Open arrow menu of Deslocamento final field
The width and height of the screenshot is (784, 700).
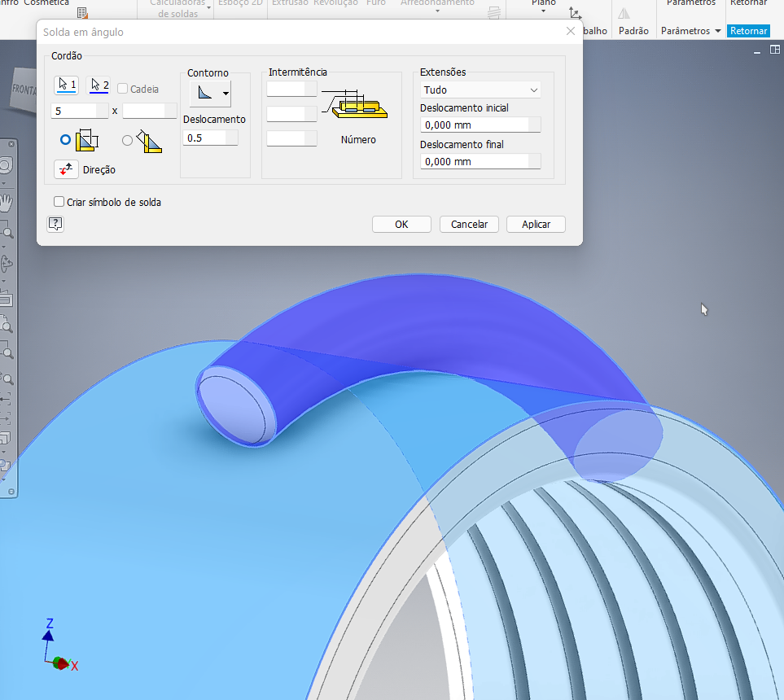[535, 161]
